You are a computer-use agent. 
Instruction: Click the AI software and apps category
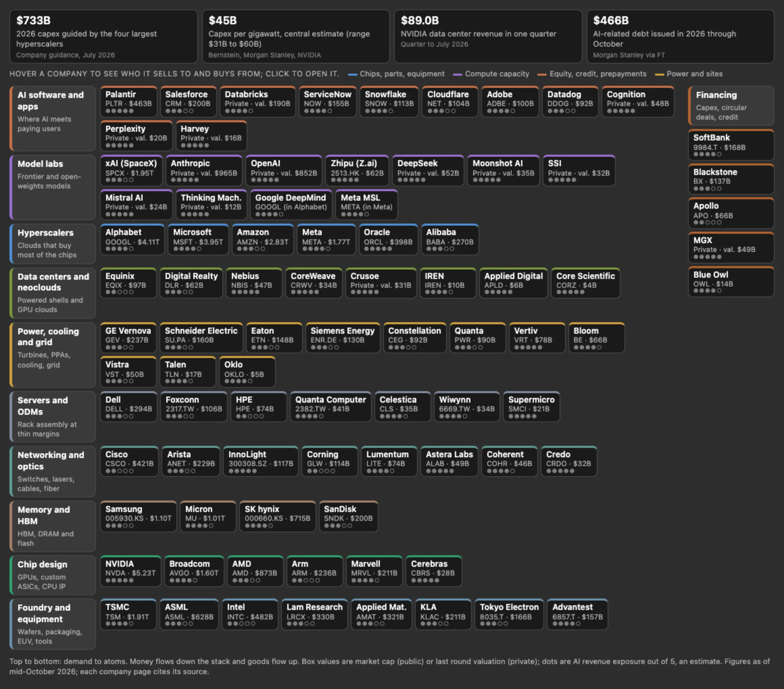tap(52, 119)
